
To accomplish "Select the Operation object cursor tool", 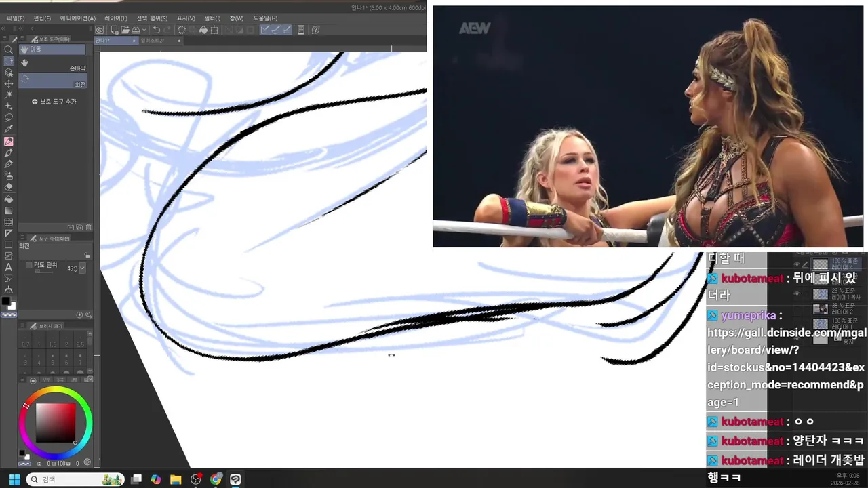I will click(x=9, y=73).
